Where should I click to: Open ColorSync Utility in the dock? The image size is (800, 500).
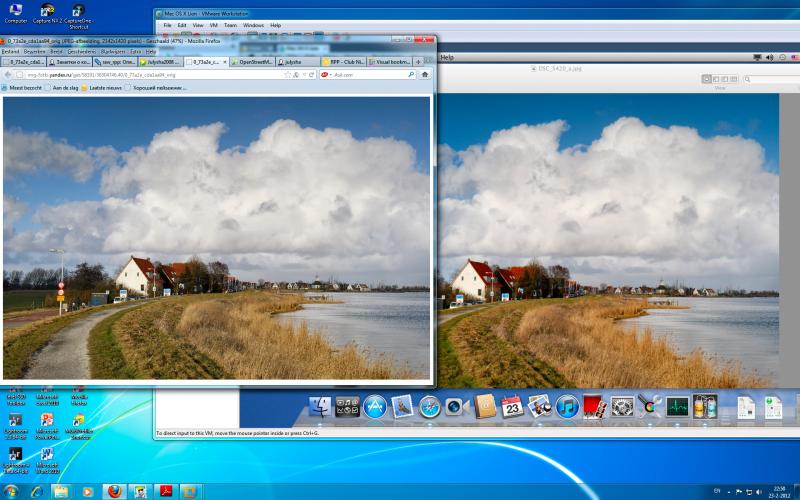tap(650, 407)
